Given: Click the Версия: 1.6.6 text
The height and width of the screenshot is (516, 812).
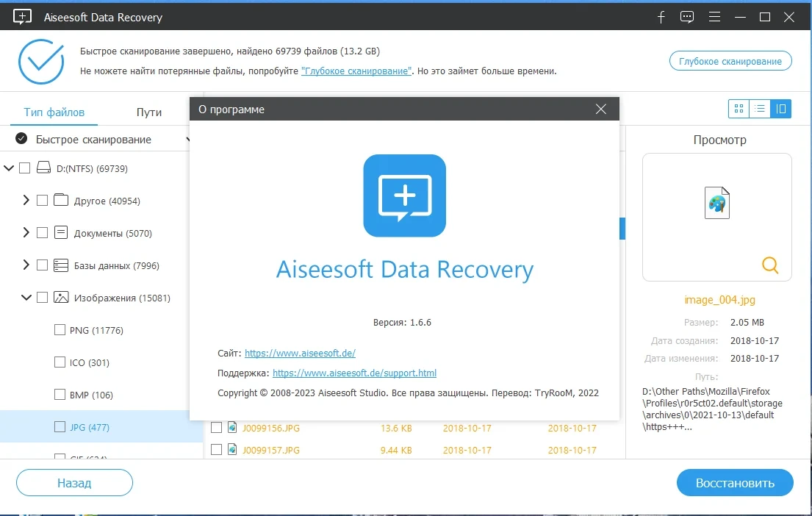Looking at the screenshot, I should (402, 322).
